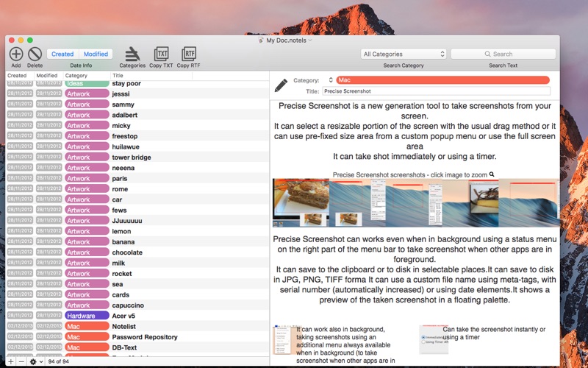The image size is (588, 368).
Task: Click the Copy TXT icon
Action: pyautogui.click(x=161, y=53)
